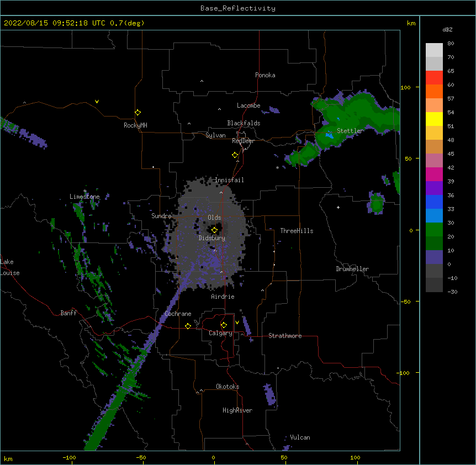Click the RedDeer city label
476x465 pixels.
pos(243,141)
